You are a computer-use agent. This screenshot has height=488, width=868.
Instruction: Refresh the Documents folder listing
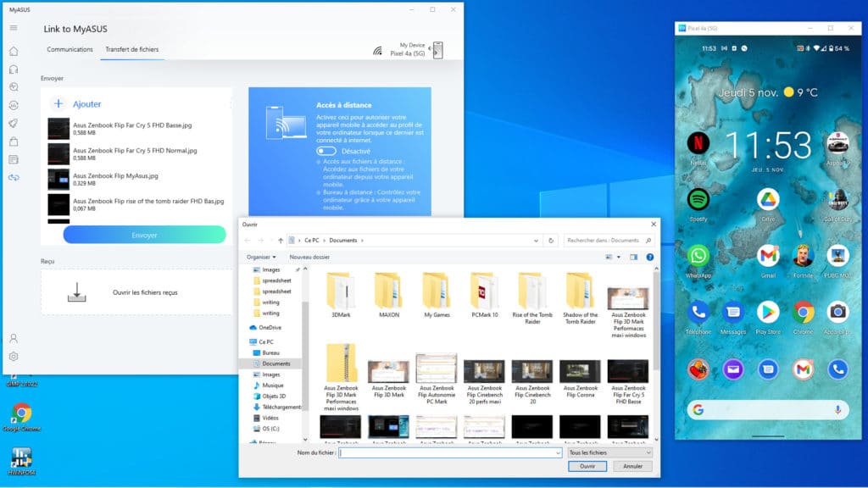click(x=551, y=240)
